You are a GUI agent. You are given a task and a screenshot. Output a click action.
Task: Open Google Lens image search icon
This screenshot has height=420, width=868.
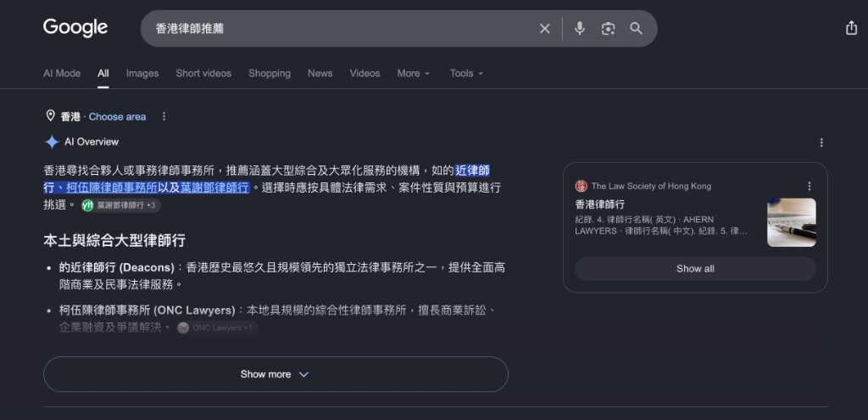click(608, 29)
